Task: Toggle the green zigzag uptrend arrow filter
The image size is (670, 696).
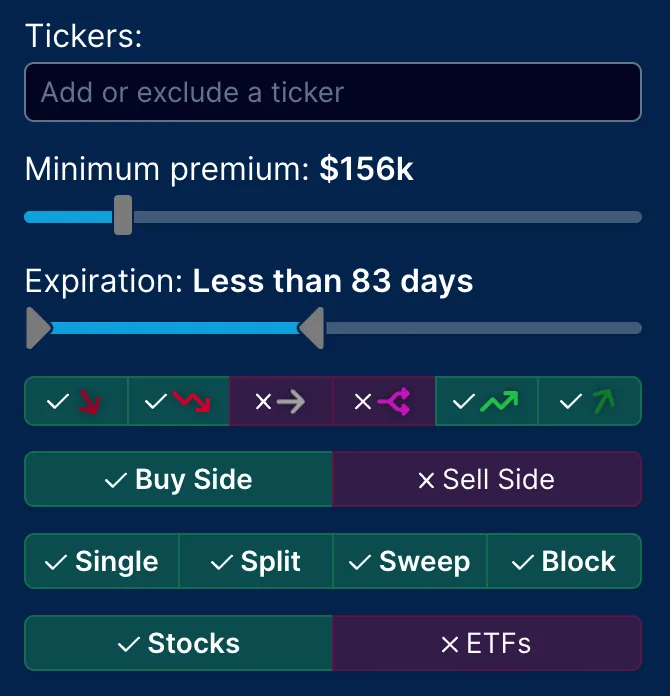Action: (x=487, y=401)
